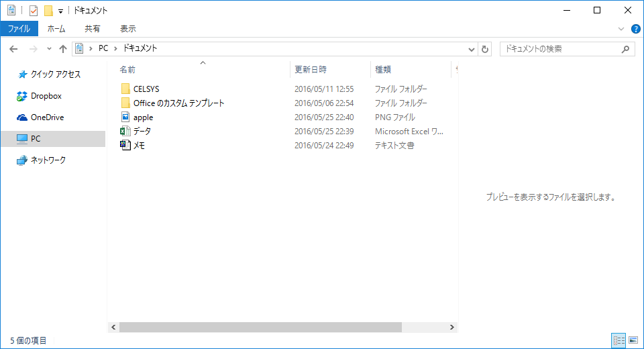This screenshot has width=644, height=349.
Task: Switch to large icons view button
Action: [x=633, y=341]
